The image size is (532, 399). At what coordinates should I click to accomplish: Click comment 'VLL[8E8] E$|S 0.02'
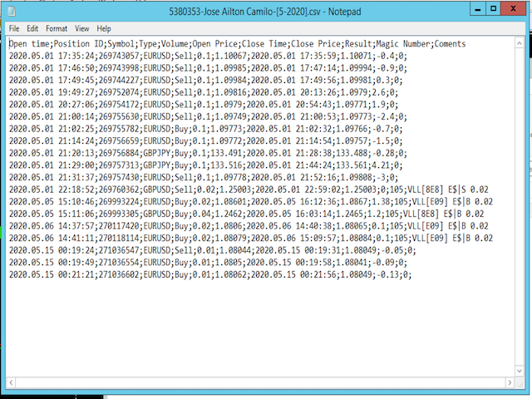click(x=448, y=190)
